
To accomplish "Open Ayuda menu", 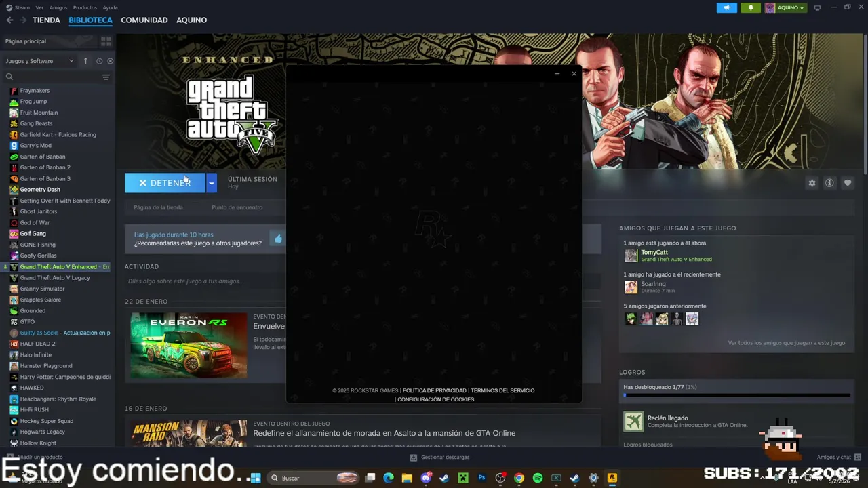I will (x=111, y=7).
